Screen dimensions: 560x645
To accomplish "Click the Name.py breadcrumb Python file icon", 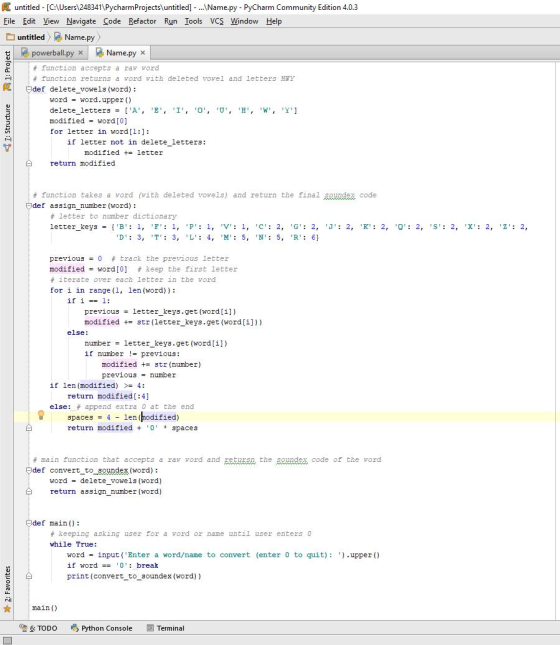I will click(58, 37).
